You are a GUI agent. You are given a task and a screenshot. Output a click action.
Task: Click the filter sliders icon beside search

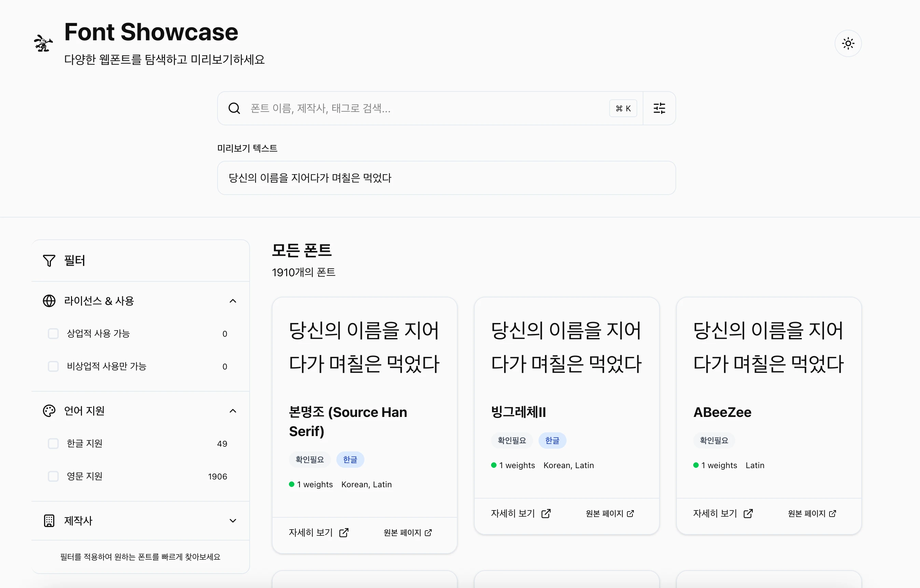point(659,108)
